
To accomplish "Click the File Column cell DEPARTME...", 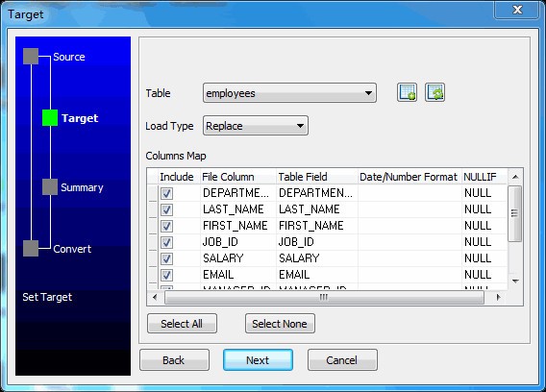I will tap(238, 193).
